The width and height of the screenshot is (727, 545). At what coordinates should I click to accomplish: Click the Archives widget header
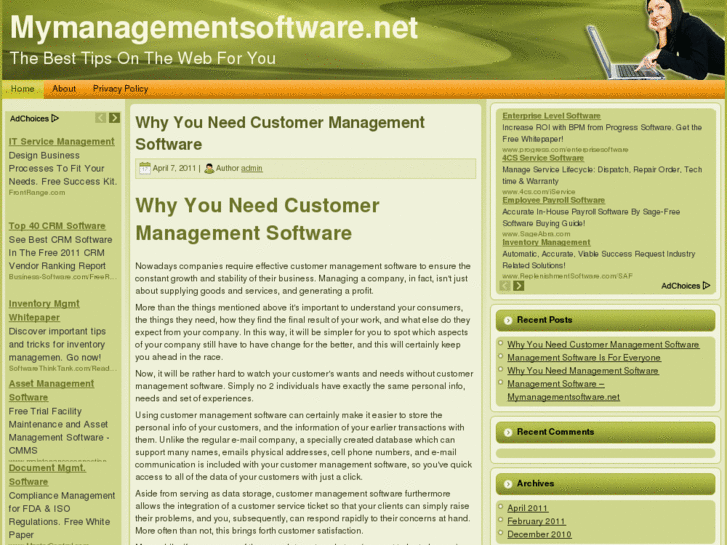[x=606, y=484]
